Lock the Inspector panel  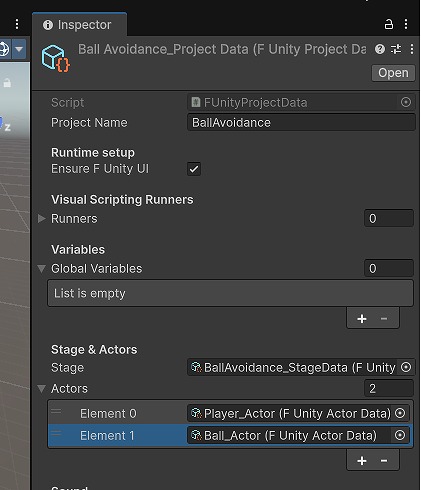click(x=389, y=24)
